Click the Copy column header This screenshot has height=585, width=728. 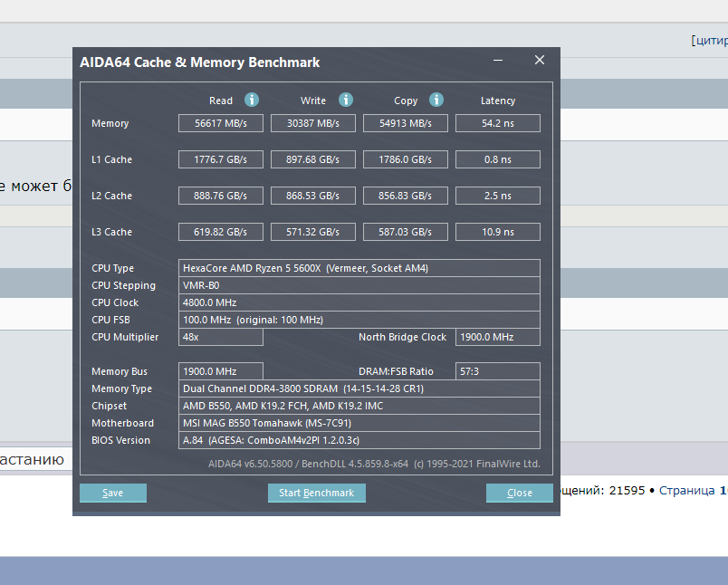406,101
